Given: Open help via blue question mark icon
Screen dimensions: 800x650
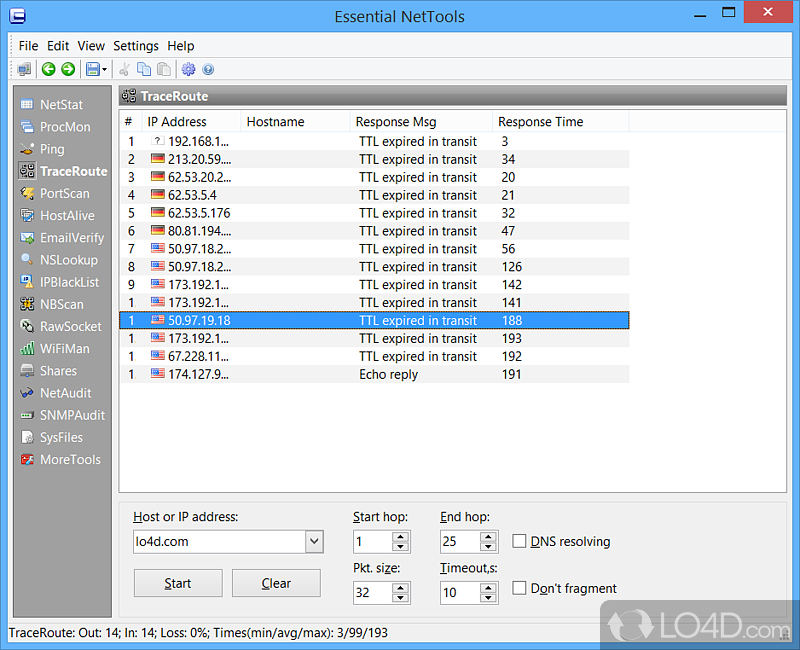Looking at the screenshot, I should pyautogui.click(x=208, y=69).
